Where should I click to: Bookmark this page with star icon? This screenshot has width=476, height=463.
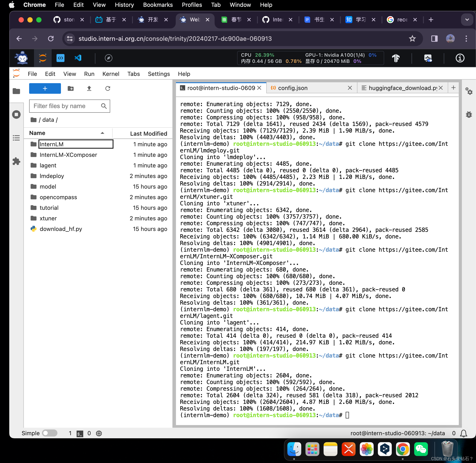coord(412,38)
